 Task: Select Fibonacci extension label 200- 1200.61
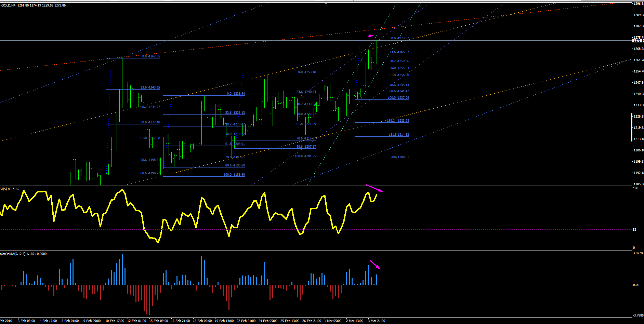(400, 157)
